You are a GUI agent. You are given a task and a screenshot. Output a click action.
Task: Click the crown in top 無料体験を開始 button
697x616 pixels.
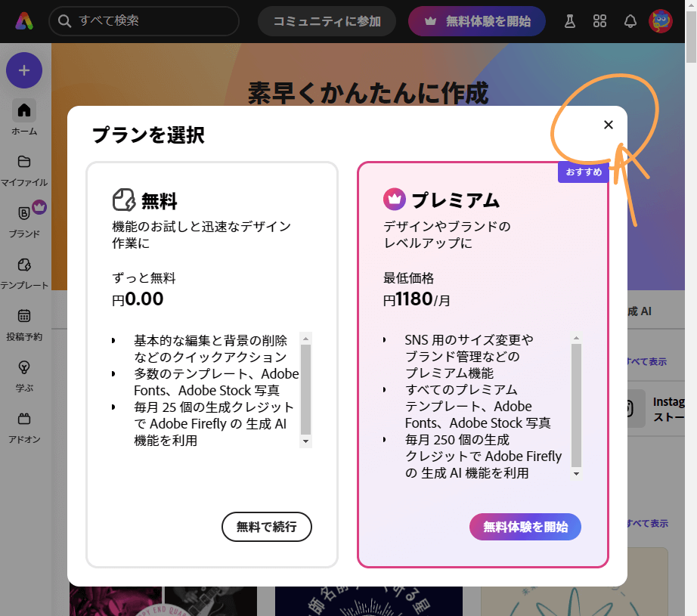click(430, 21)
